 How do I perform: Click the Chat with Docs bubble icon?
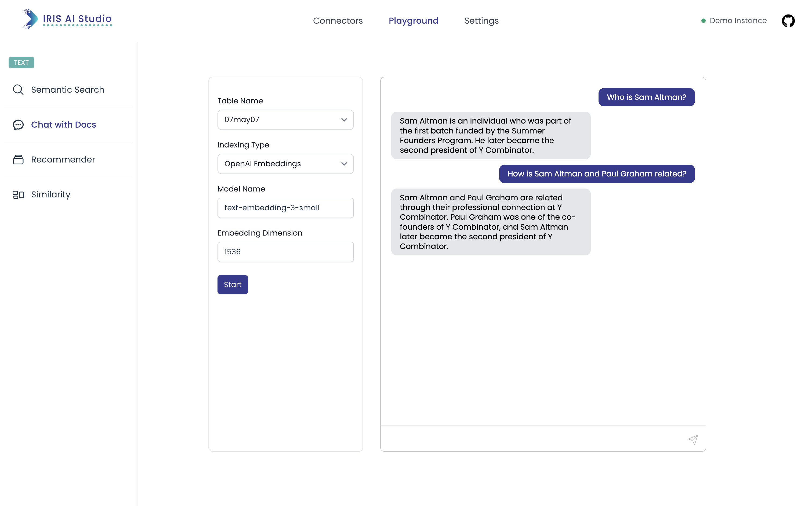pyautogui.click(x=18, y=125)
